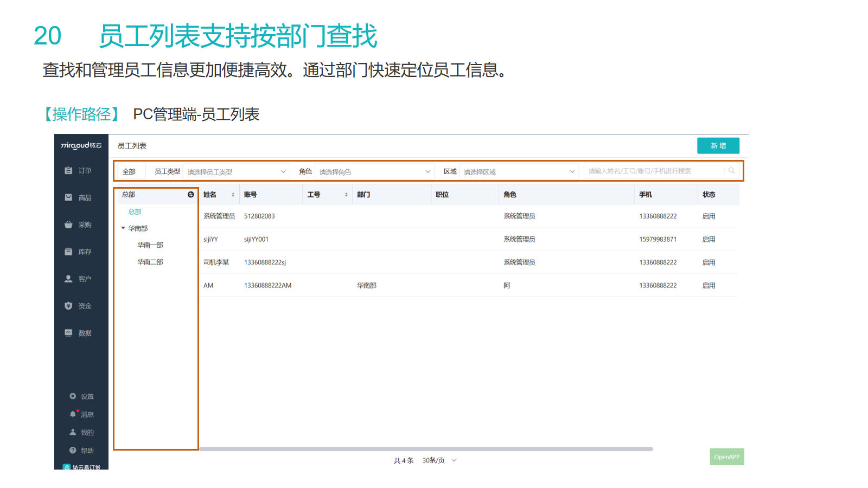Click the 共 4 条 total count
The width and height of the screenshot is (868, 488).
[404, 460]
